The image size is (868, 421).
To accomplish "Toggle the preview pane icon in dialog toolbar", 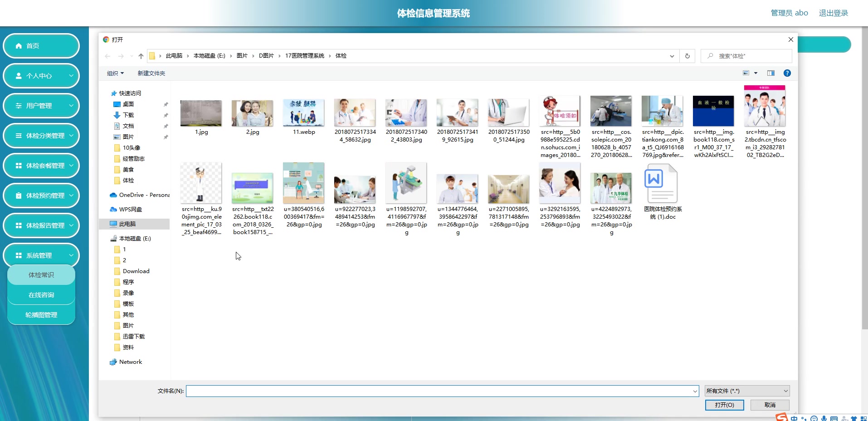I will pos(771,73).
